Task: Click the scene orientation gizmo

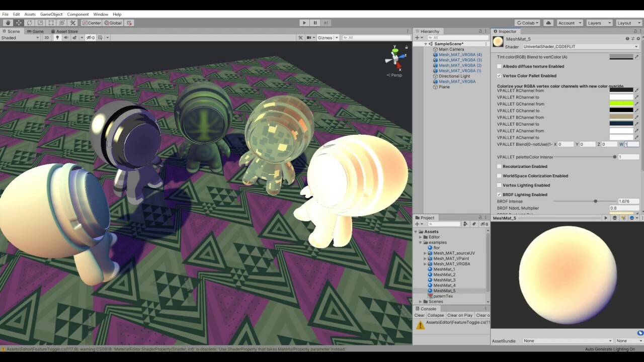Action: click(x=396, y=59)
